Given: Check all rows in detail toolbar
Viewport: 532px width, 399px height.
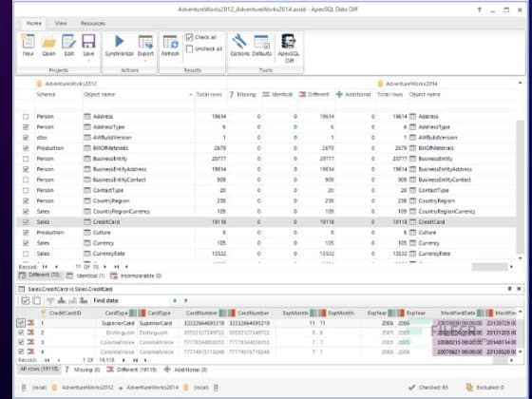Looking at the screenshot, I should pos(26,300).
